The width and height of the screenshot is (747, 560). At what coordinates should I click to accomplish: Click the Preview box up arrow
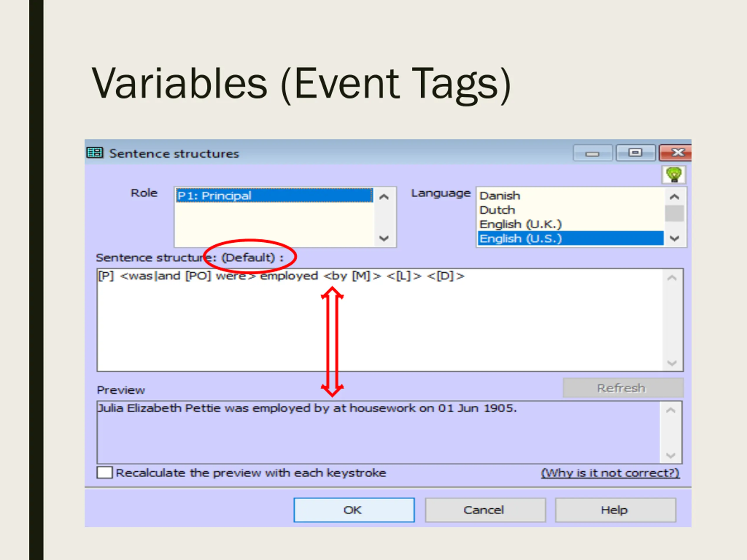point(671,410)
